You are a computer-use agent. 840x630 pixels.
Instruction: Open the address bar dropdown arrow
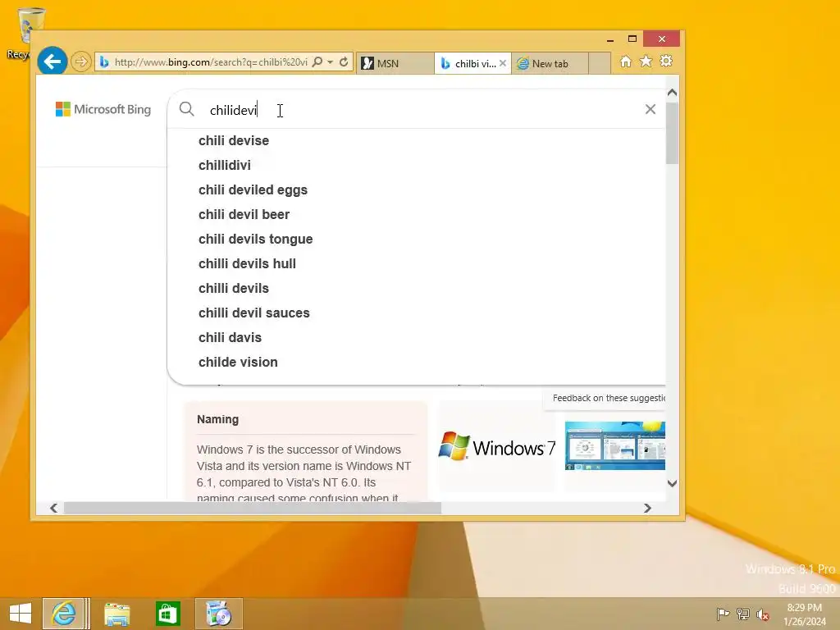click(x=331, y=62)
